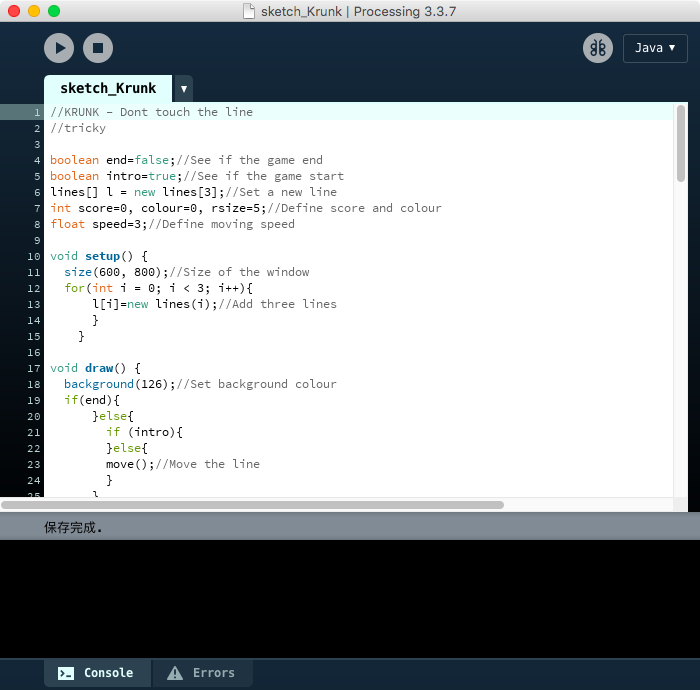The height and width of the screenshot is (690, 700).
Task: Click line number 1 in the gutter
Action: [x=36, y=112]
